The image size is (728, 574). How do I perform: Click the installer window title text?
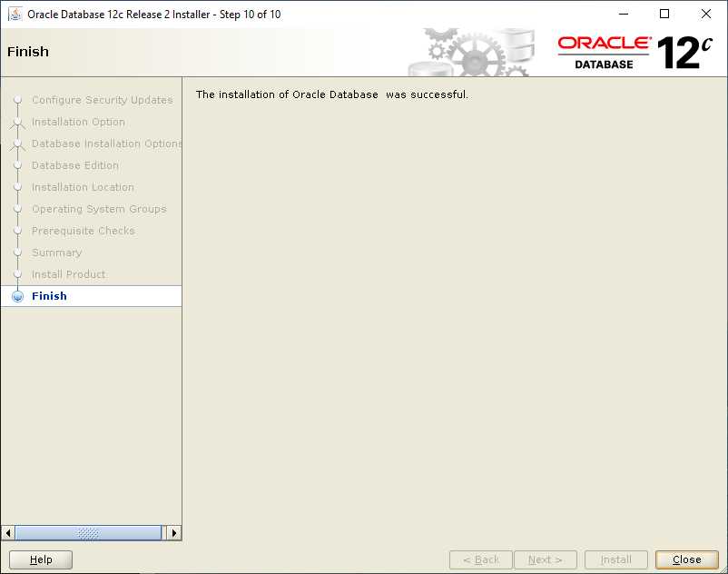point(154,15)
